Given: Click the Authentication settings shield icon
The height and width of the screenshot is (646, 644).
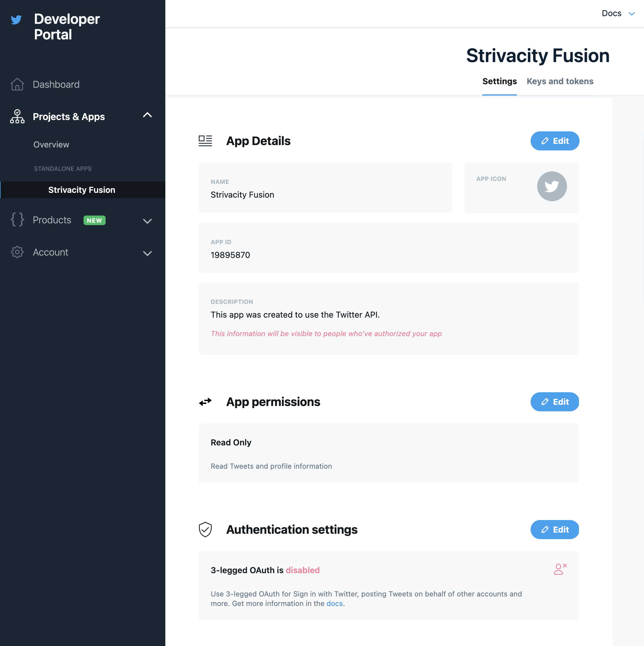Looking at the screenshot, I should 205,529.
